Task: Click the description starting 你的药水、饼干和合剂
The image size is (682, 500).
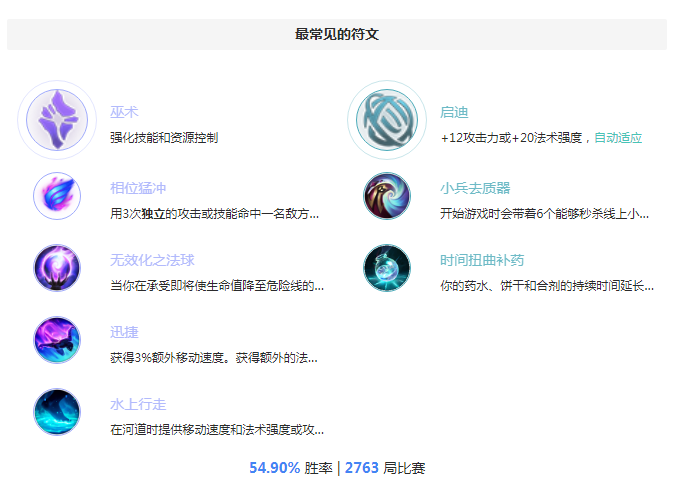Action: pyautogui.click(x=547, y=286)
